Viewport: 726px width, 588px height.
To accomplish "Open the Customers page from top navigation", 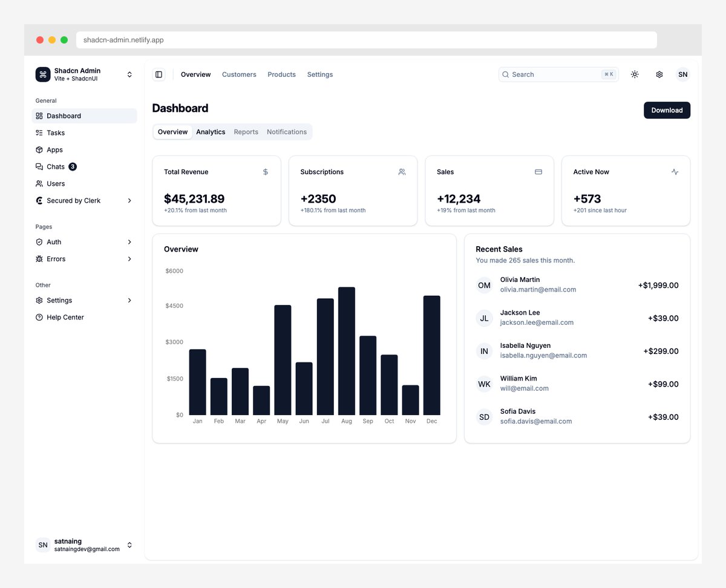I will (239, 74).
